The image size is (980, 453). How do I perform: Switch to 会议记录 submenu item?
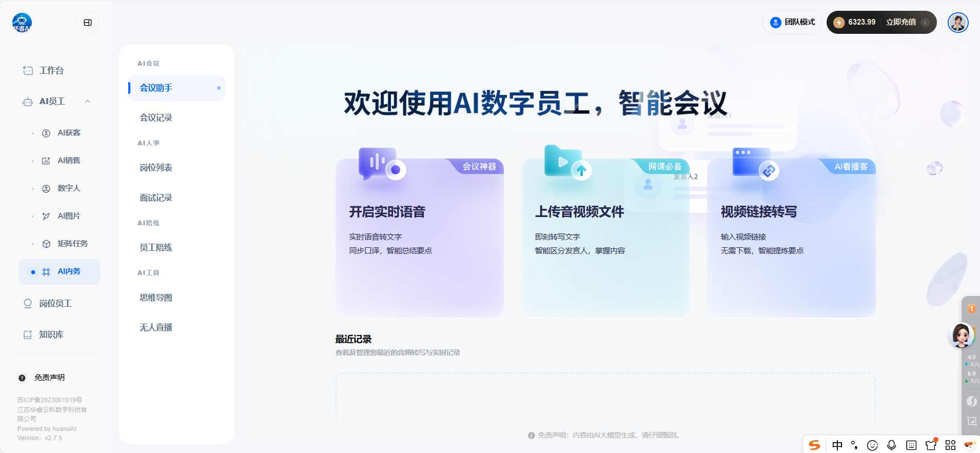pos(156,117)
